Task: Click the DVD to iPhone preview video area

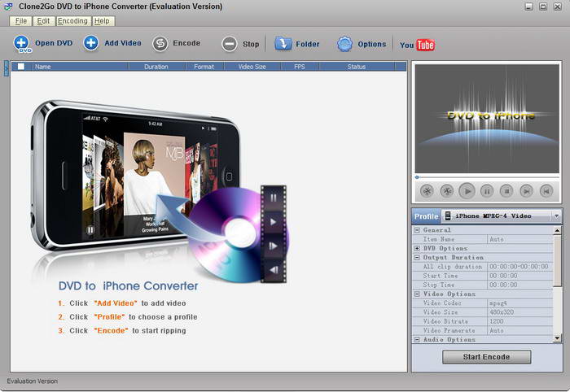Action: pyautogui.click(x=487, y=118)
